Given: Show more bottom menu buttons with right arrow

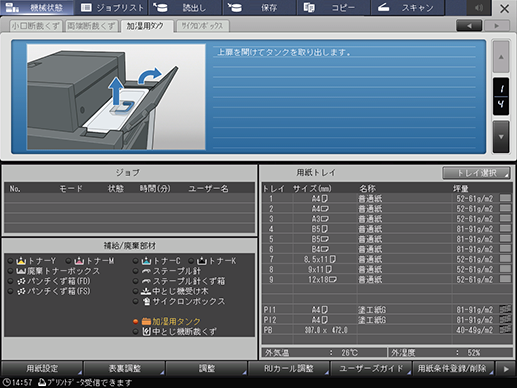Looking at the screenshot, I should (506, 369).
